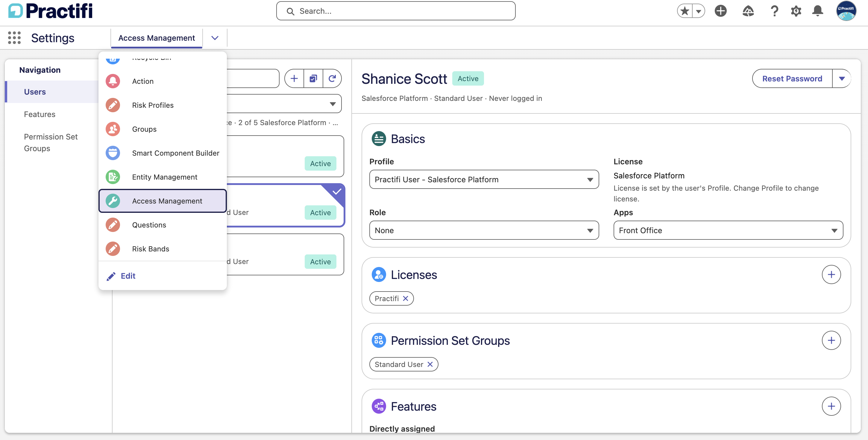
Task: Click the Permission Set Groups section icon
Action: click(x=379, y=340)
